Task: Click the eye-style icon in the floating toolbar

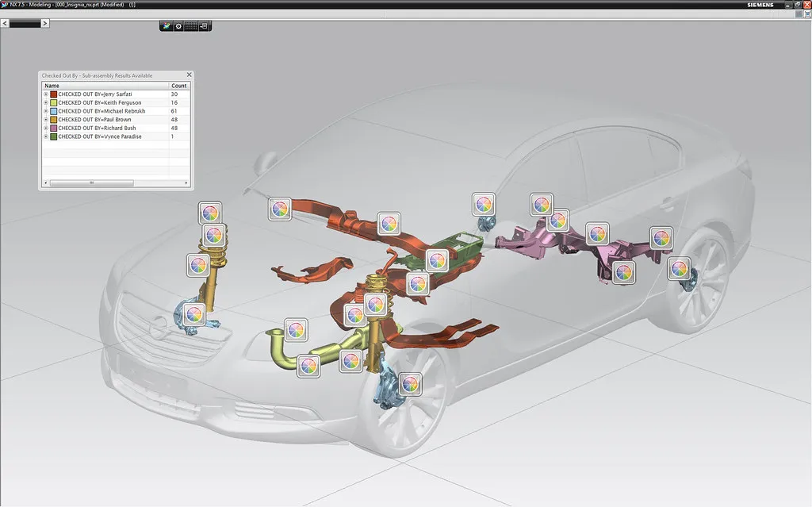Action: (178, 25)
